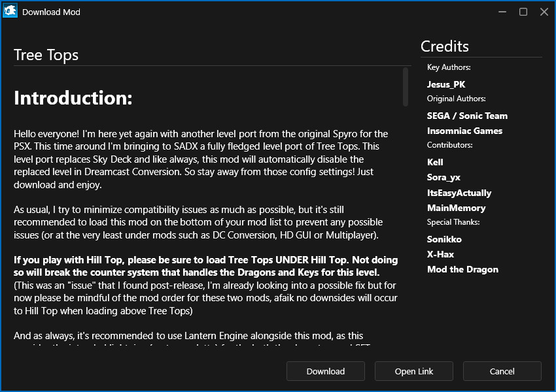The image size is (556, 392).
Task: Click contributor Sora_yx
Action: [x=443, y=177]
